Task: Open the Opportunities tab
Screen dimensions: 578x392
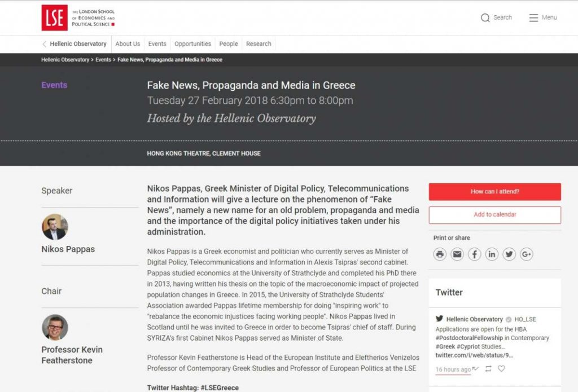Action: (192, 43)
